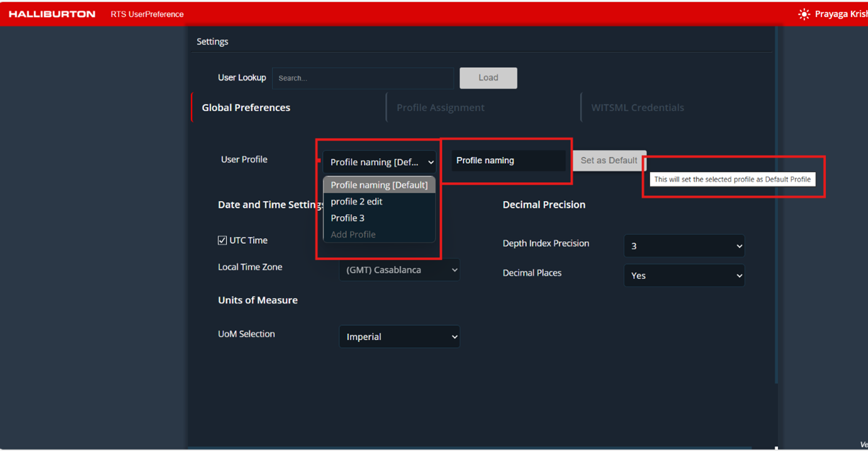This screenshot has height=451, width=868.
Task: Switch to the Global Preferences tab
Action: pos(246,108)
